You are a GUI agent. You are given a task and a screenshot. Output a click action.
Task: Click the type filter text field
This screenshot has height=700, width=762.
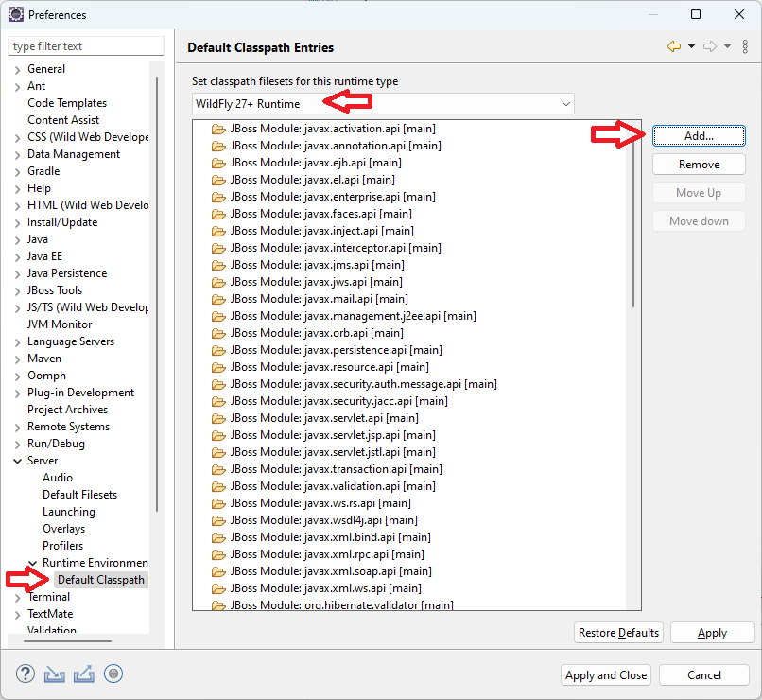point(86,46)
